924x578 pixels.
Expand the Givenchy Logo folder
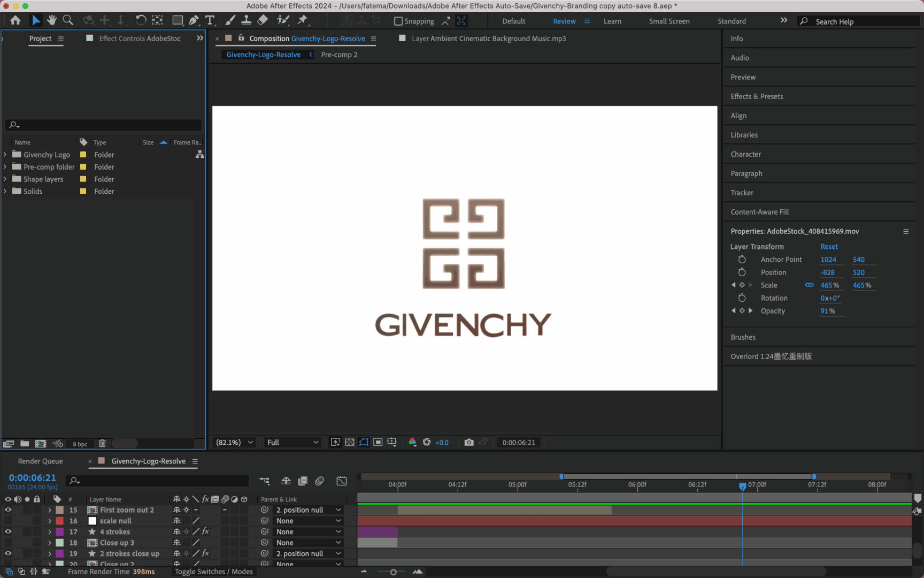[x=5, y=155]
